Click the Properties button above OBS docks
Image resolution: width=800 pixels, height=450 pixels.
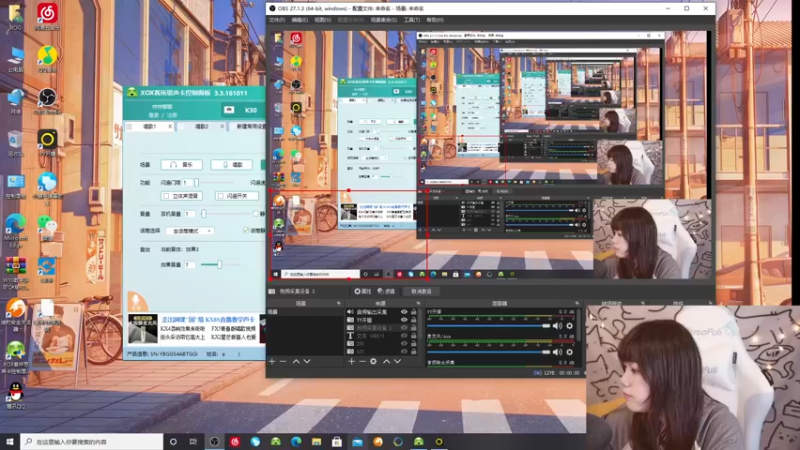tap(363, 291)
